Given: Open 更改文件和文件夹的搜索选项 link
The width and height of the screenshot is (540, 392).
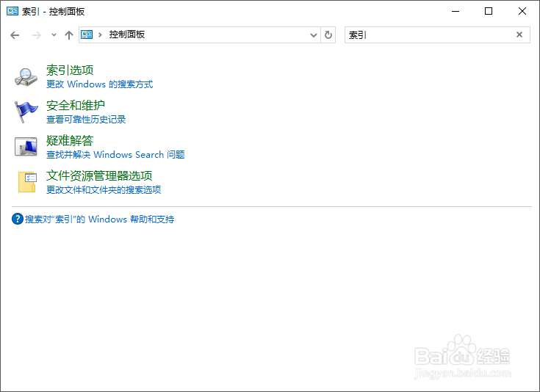Looking at the screenshot, I should pos(104,189).
